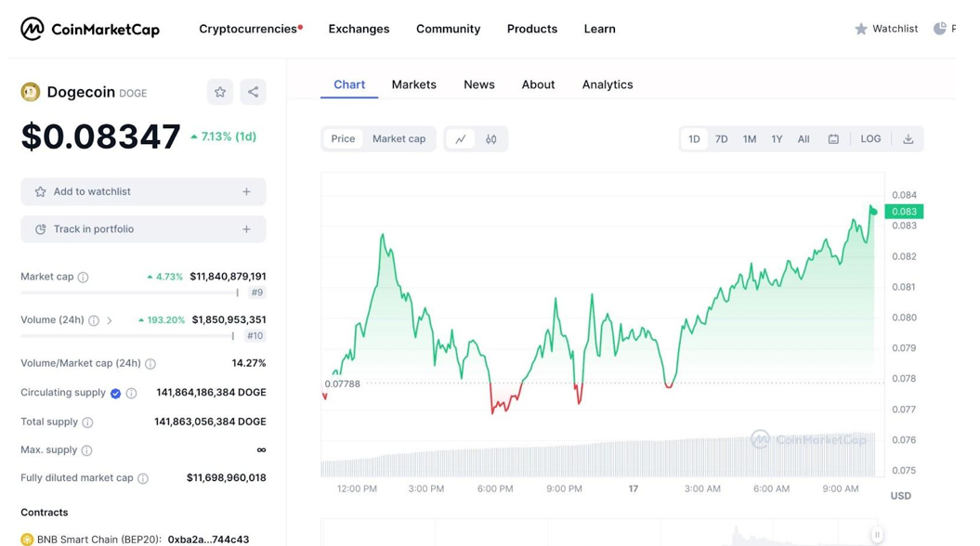Switch to the Analytics tab
This screenshot has height=546, width=980.
[608, 84]
